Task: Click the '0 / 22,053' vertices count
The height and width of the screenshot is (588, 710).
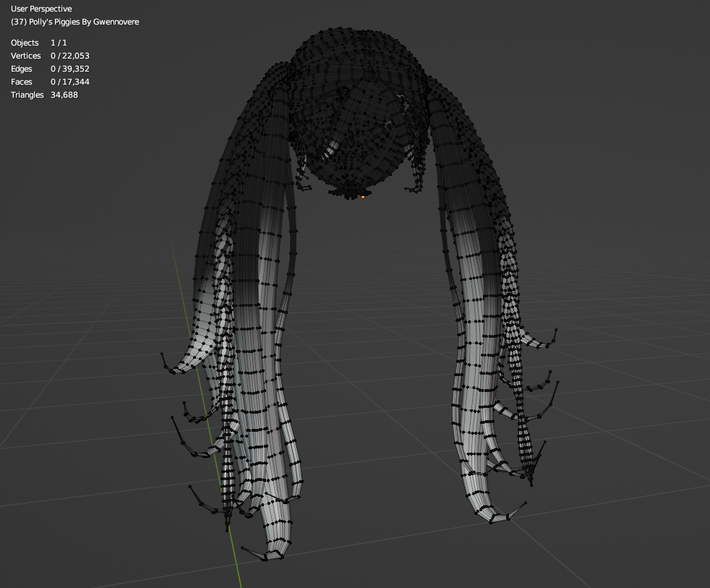Action: click(x=70, y=56)
